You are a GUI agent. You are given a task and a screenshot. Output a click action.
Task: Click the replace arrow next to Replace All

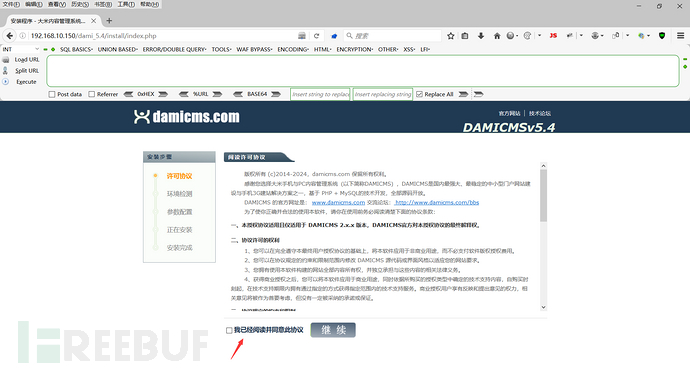463,94
